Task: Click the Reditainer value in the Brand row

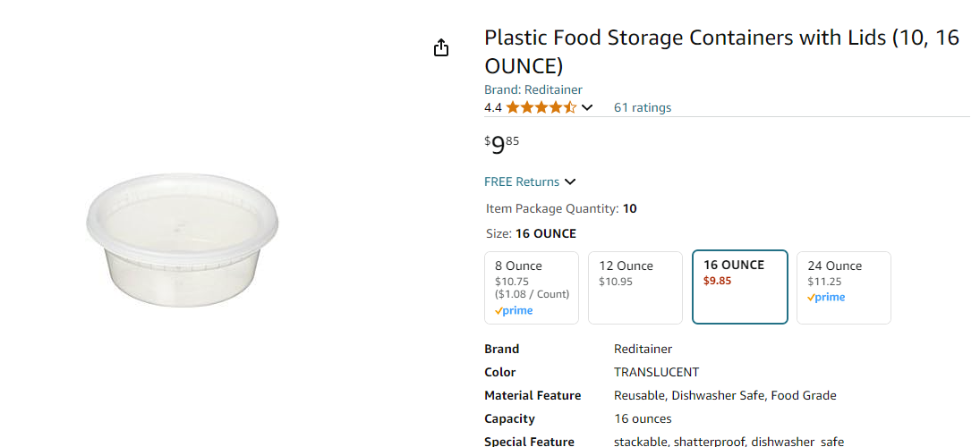Action: [643, 350]
